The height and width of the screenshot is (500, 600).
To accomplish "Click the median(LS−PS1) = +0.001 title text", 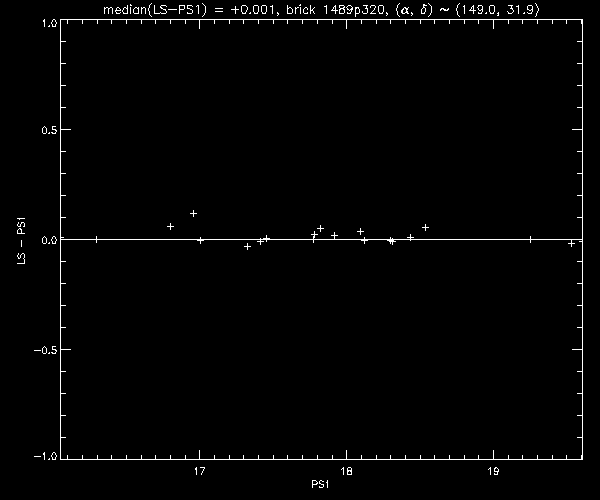I will point(189,9).
